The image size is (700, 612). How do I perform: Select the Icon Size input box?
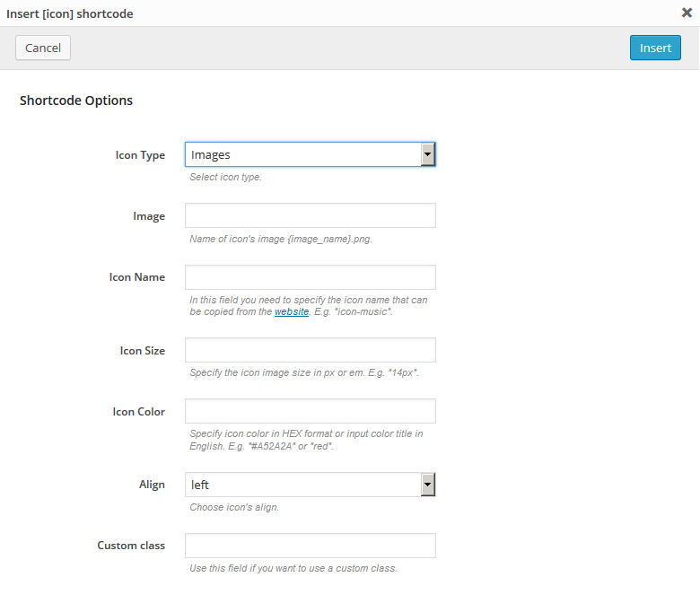tap(310, 350)
